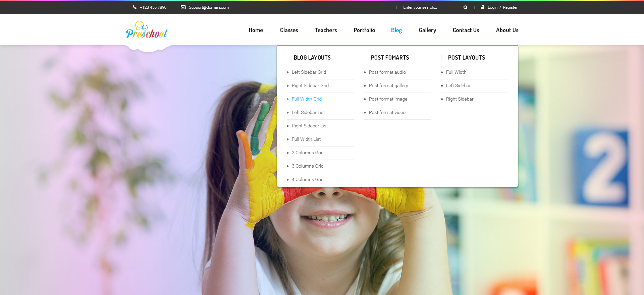
Task: Click the phone icon in top bar
Action: 135,7
